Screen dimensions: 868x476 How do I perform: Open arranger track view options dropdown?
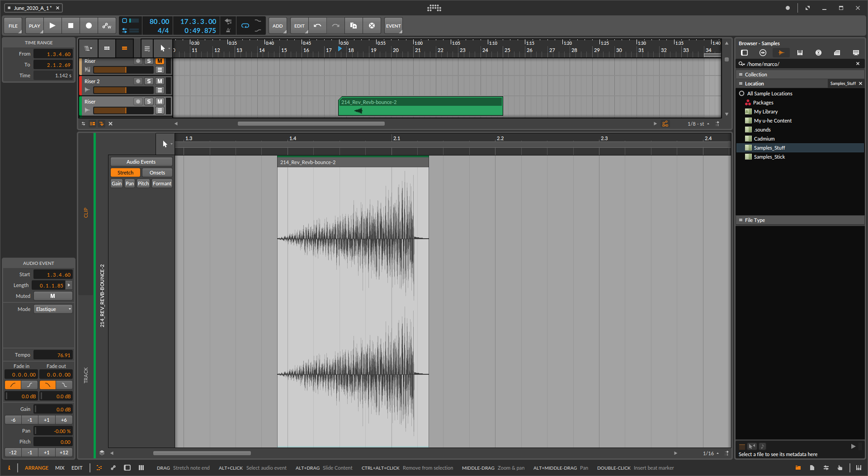[x=88, y=48]
